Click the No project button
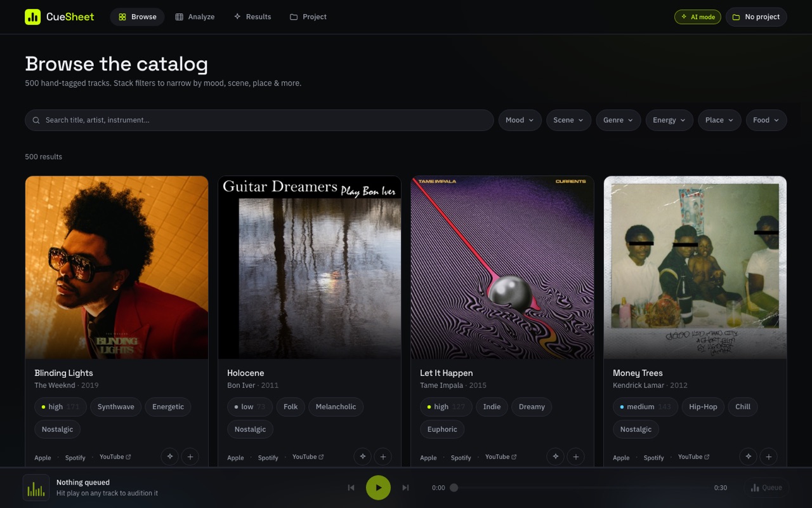 pos(756,17)
